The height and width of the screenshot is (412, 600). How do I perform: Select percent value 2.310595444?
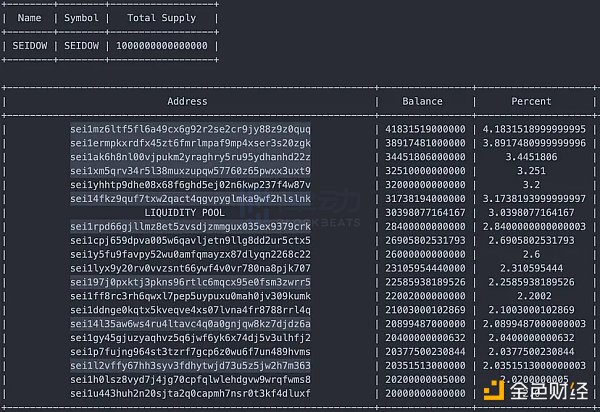532,269
